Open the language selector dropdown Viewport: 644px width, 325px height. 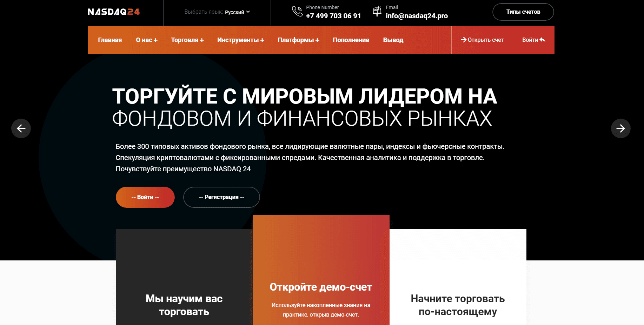coord(237,12)
